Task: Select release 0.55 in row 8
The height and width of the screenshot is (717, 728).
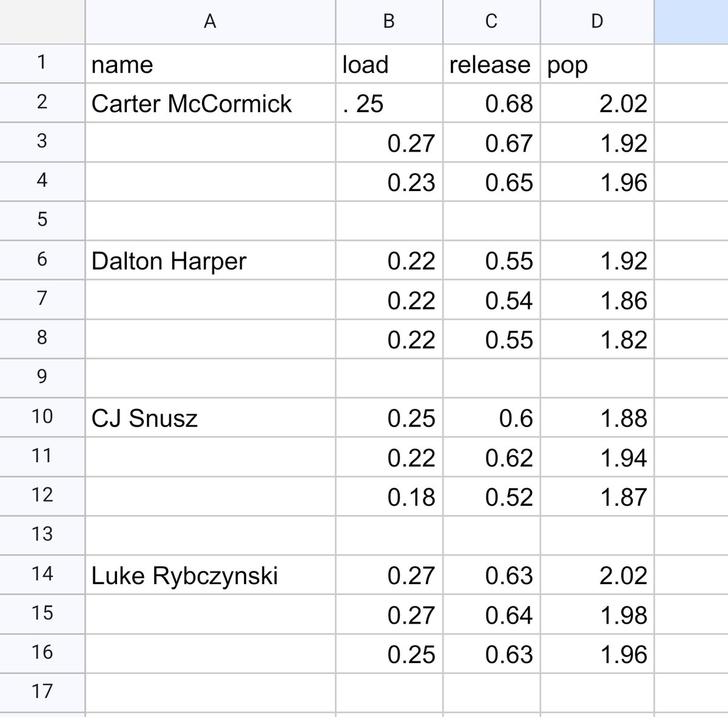Action: tap(491, 338)
